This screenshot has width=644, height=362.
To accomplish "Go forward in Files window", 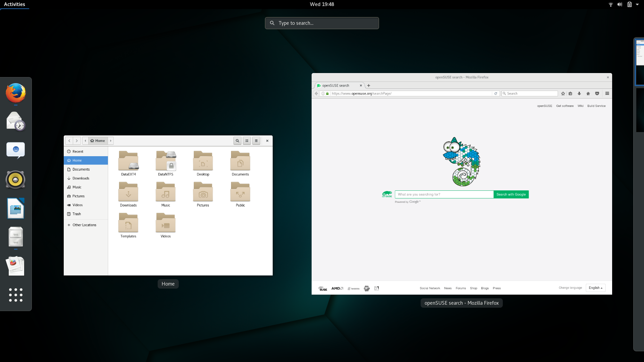I will point(77,141).
